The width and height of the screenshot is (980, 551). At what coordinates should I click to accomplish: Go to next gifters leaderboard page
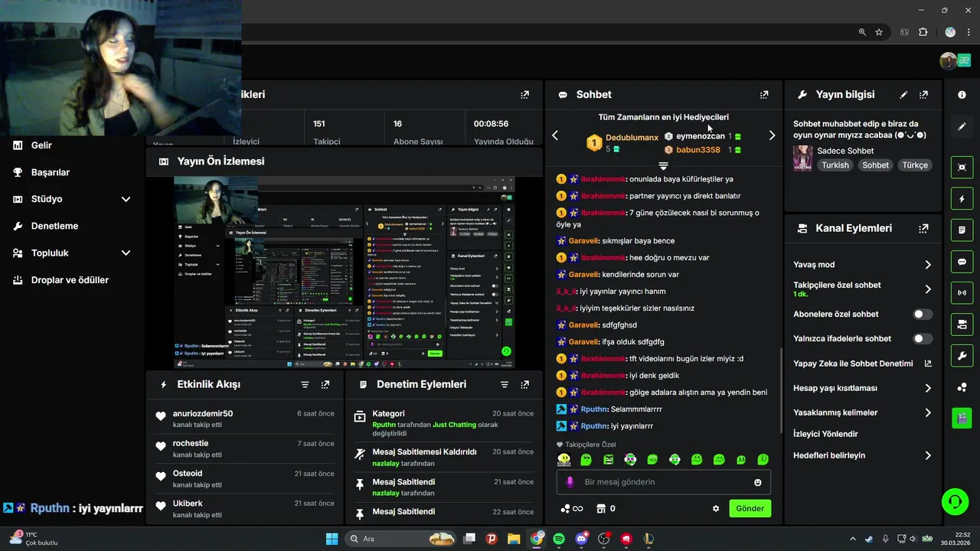tap(772, 135)
